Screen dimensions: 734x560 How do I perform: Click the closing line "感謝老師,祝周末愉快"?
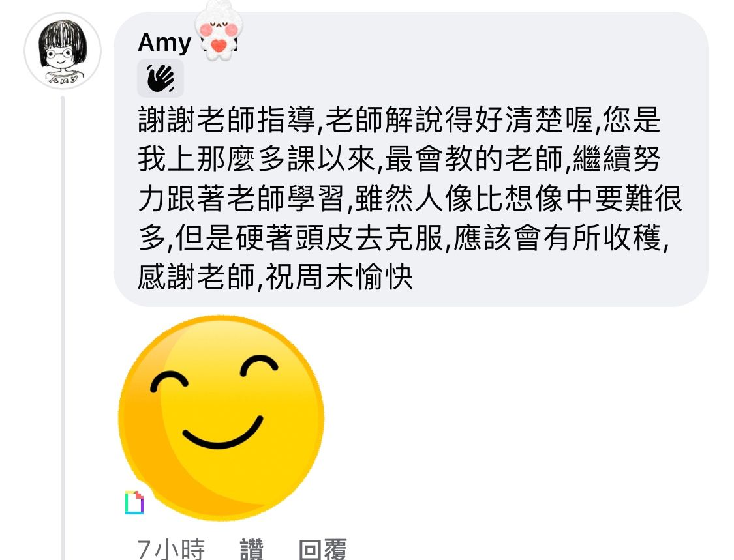(275, 277)
